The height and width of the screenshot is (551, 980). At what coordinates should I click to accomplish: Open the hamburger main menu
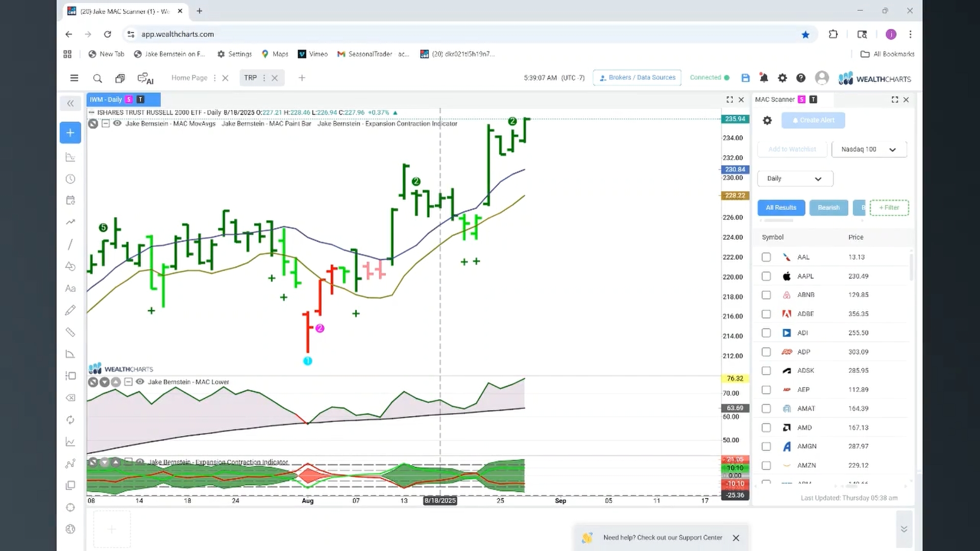point(74,78)
